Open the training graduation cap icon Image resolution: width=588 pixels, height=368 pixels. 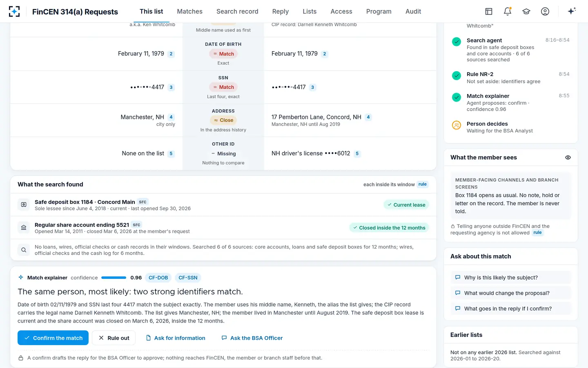526,11
